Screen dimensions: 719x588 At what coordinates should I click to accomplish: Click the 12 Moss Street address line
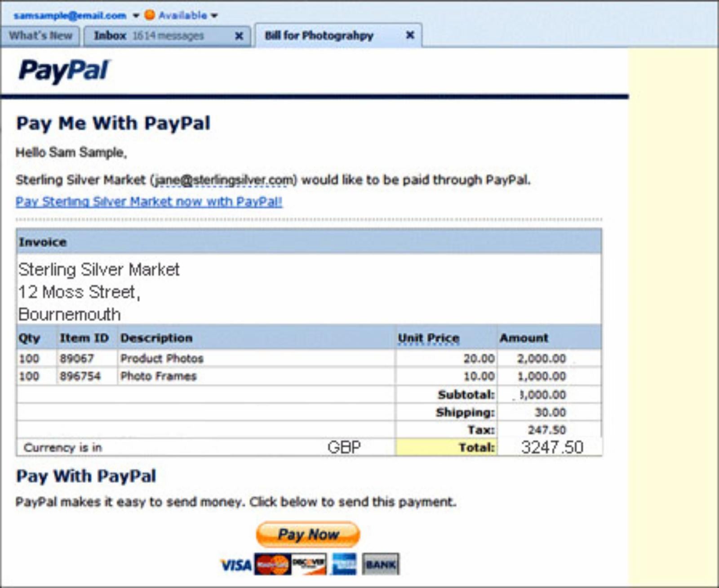[79, 292]
